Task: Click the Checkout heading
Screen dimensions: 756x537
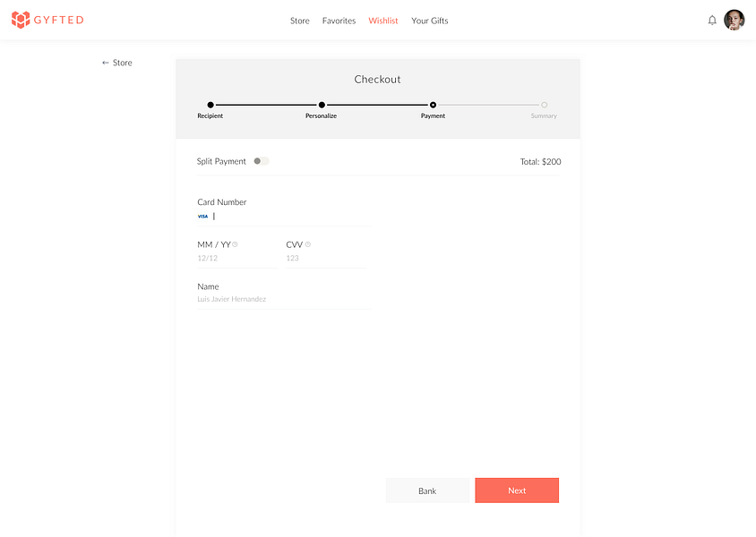Action: [377, 80]
